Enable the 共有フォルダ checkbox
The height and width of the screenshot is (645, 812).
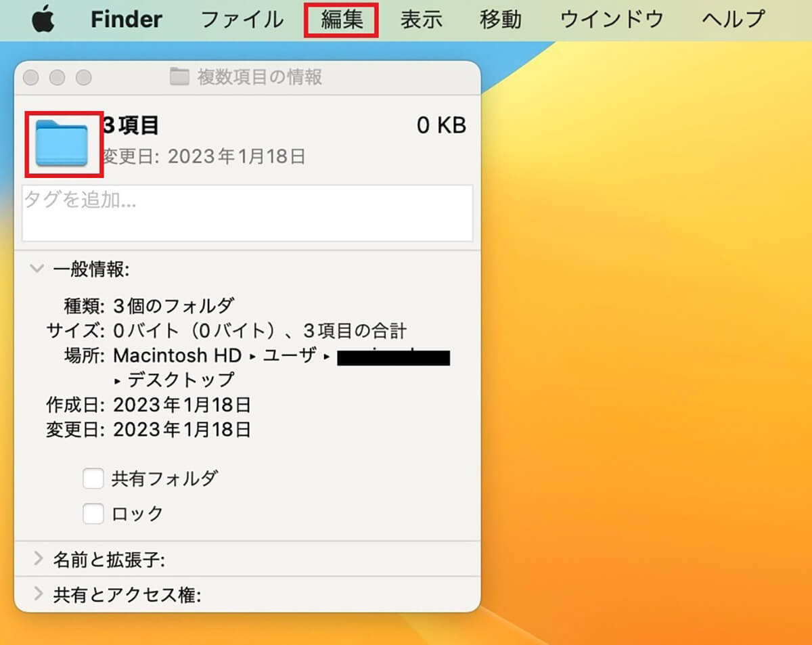[x=93, y=479]
